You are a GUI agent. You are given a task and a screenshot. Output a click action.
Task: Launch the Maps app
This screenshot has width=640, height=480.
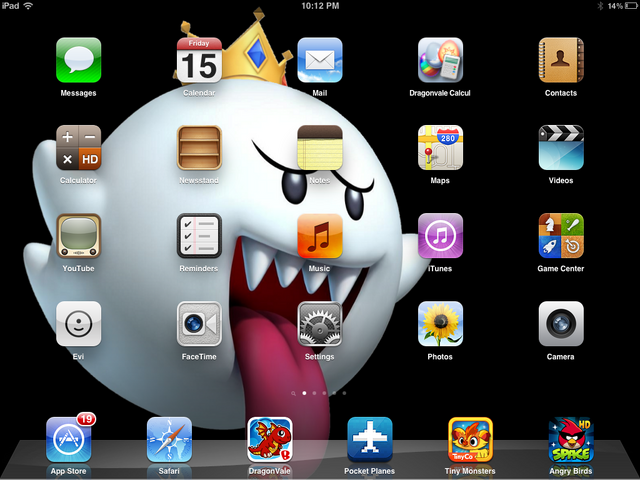click(440, 148)
